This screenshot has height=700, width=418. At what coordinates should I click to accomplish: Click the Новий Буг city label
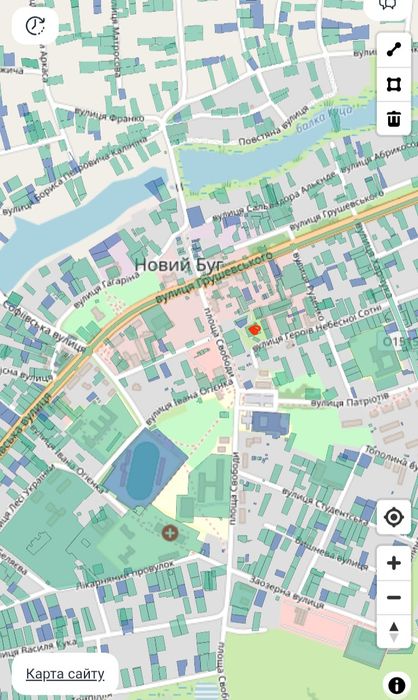pyautogui.click(x=179, y=265)
